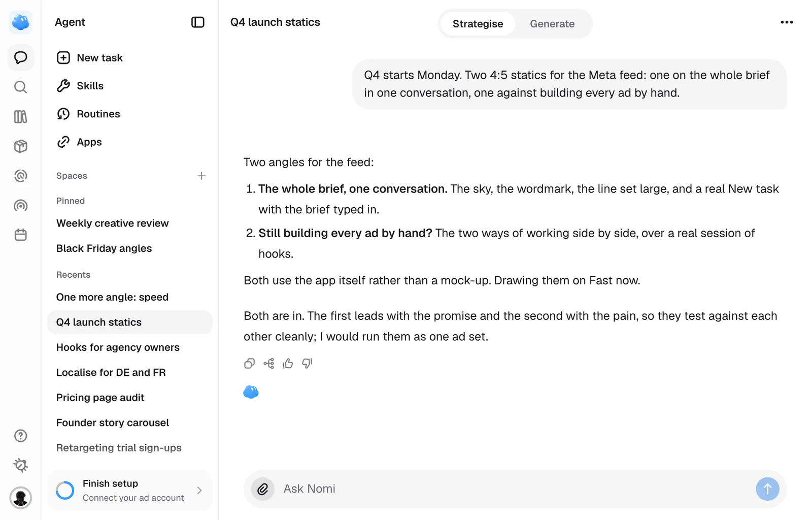The width and height of the screenshot is (812, 520).
Task: Open the chat bubble icon in the rail
Action: click(x=21, y=57)
